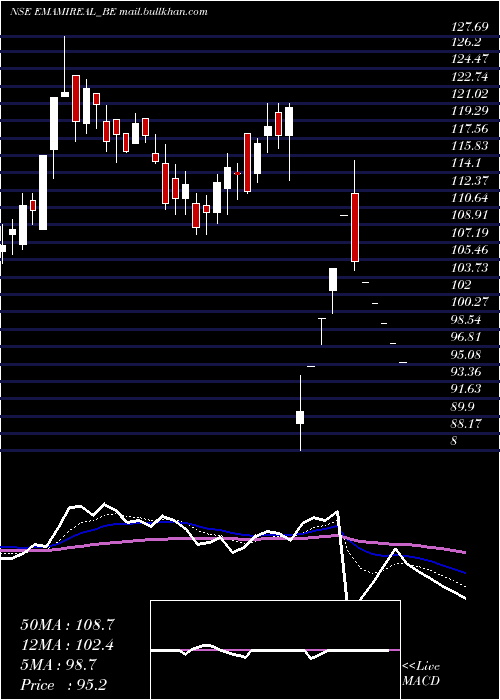The image size is (500, 700).
Task: Click the Price : 95.2 readout
Action: 64,685
